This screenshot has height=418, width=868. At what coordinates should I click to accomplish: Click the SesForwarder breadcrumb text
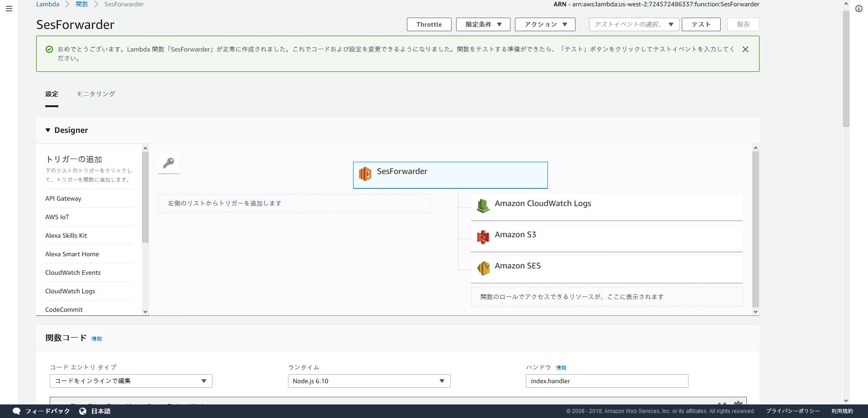pyautogui.click(x=124, y=4)
